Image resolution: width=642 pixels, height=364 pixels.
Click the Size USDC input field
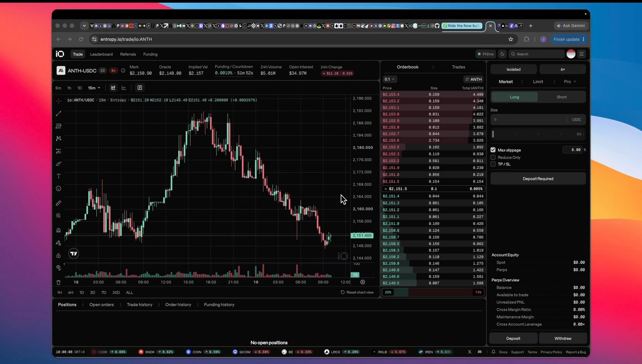[x=538, y=119]
